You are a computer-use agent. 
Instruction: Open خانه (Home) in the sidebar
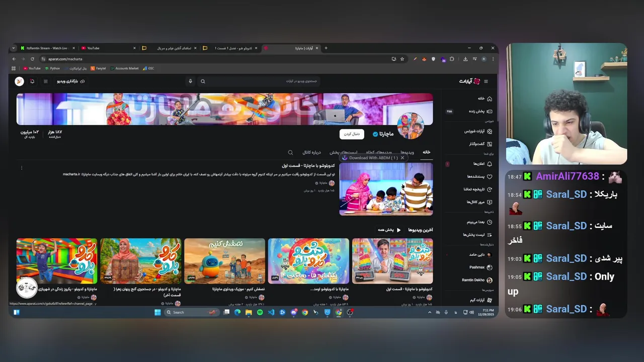pos(485,99)
